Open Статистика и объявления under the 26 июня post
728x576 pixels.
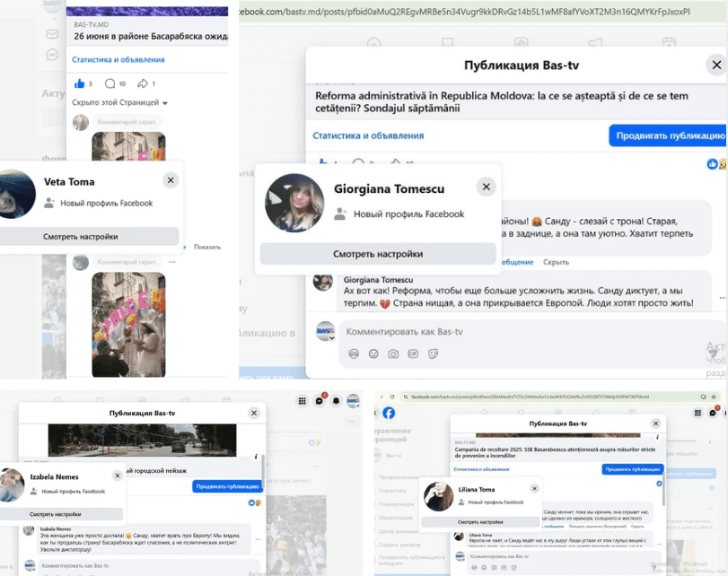(118, 59)
